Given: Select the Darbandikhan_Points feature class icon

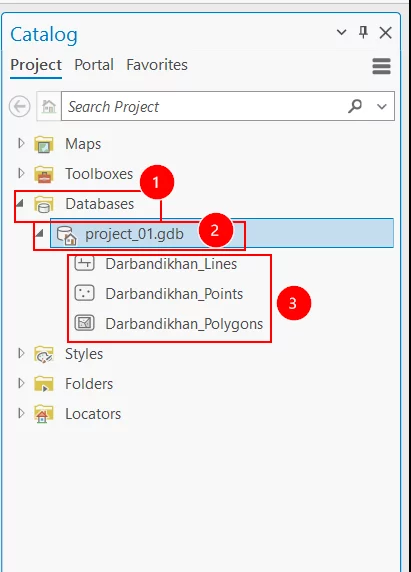Looking at the screenshot, I should [85, 293].
